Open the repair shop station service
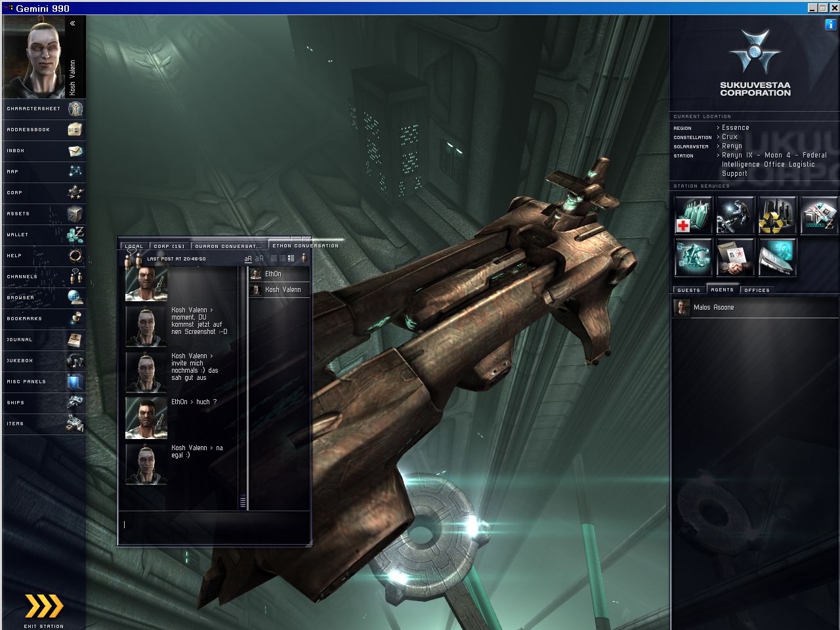 (735, 215)
